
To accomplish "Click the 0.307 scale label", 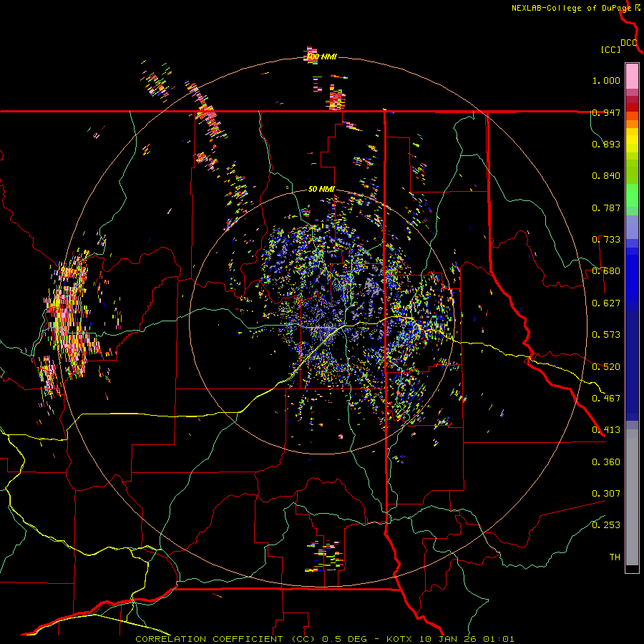I will coord(606,493).
